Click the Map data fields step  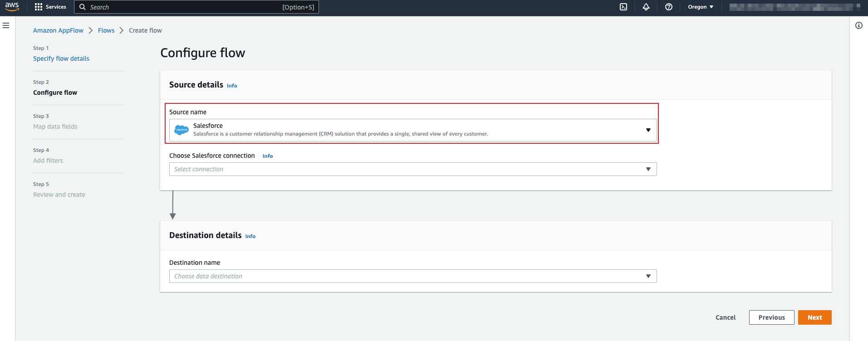(x=55, y=127)
